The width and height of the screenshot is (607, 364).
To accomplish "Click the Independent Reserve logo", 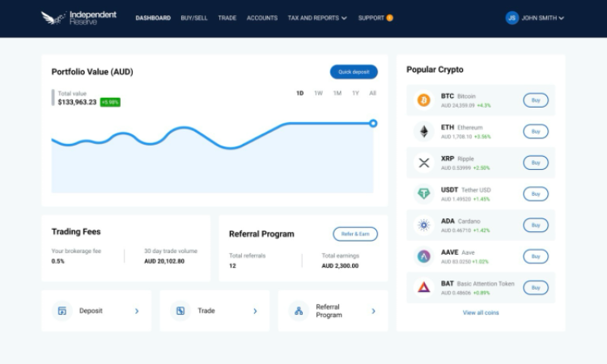I will point(79,18).
